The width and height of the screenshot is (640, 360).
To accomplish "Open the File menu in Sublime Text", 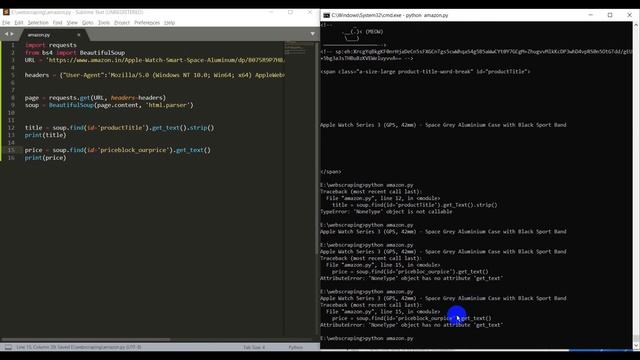I will 6,22.
